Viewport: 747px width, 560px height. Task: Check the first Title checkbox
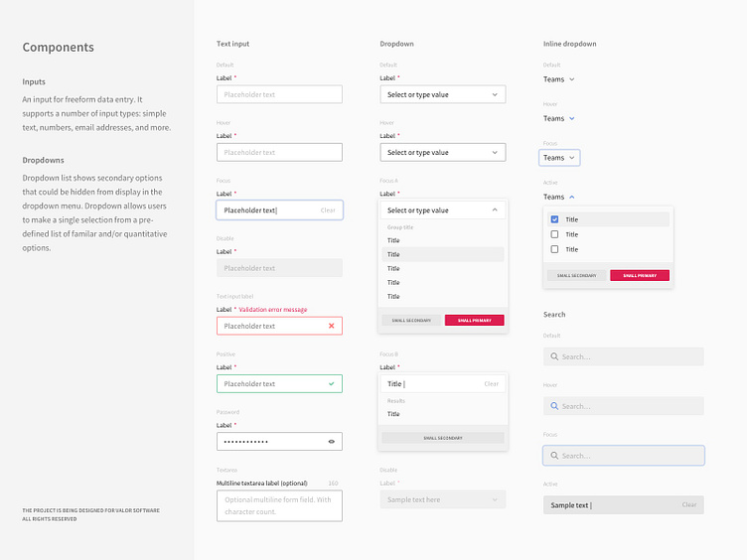554,219
